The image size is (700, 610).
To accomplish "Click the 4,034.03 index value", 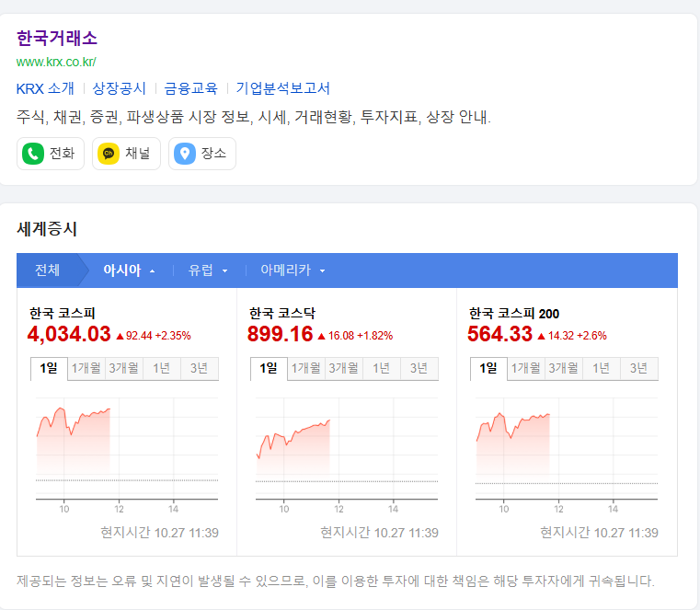I will click(69, 334).
